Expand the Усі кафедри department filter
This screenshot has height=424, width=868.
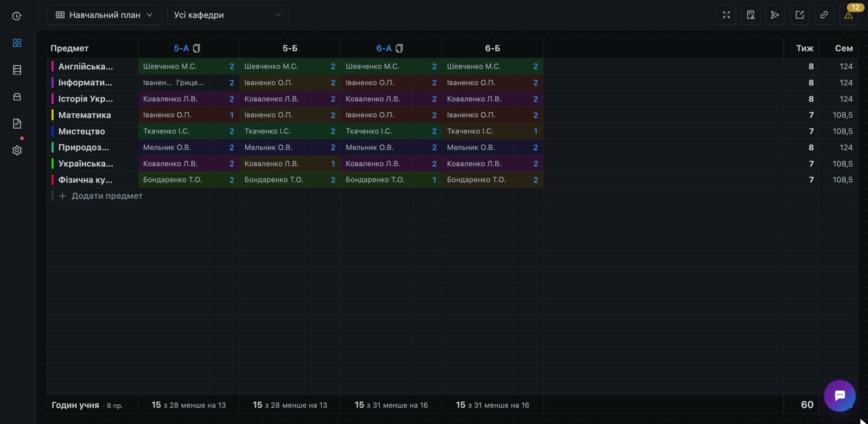point(228,15)
